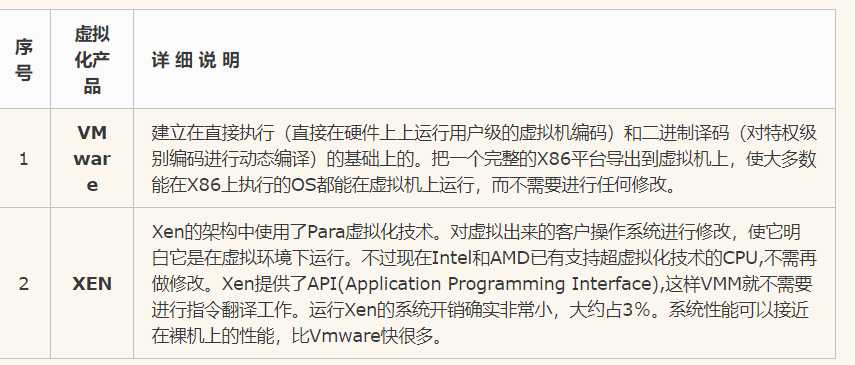This screenshot has height=365, width=855.
Task: Click the 'XEN' product cell
Action: click(92, 284)
